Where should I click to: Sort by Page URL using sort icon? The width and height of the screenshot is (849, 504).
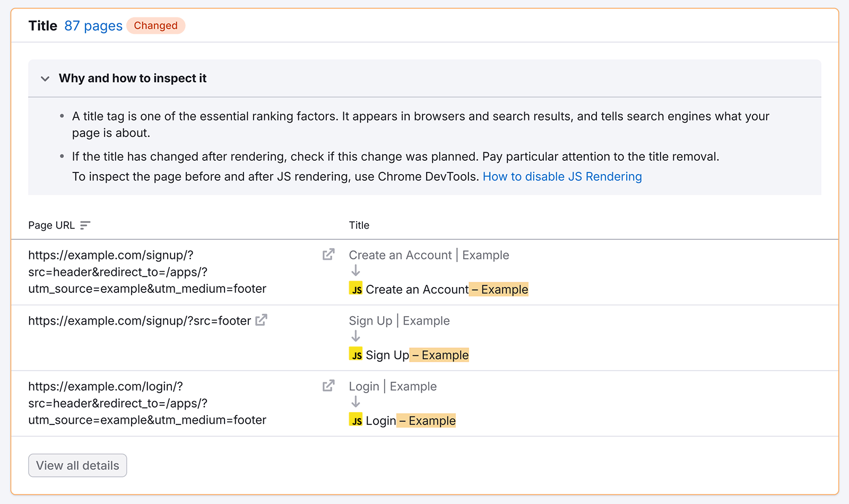(85, 225)
